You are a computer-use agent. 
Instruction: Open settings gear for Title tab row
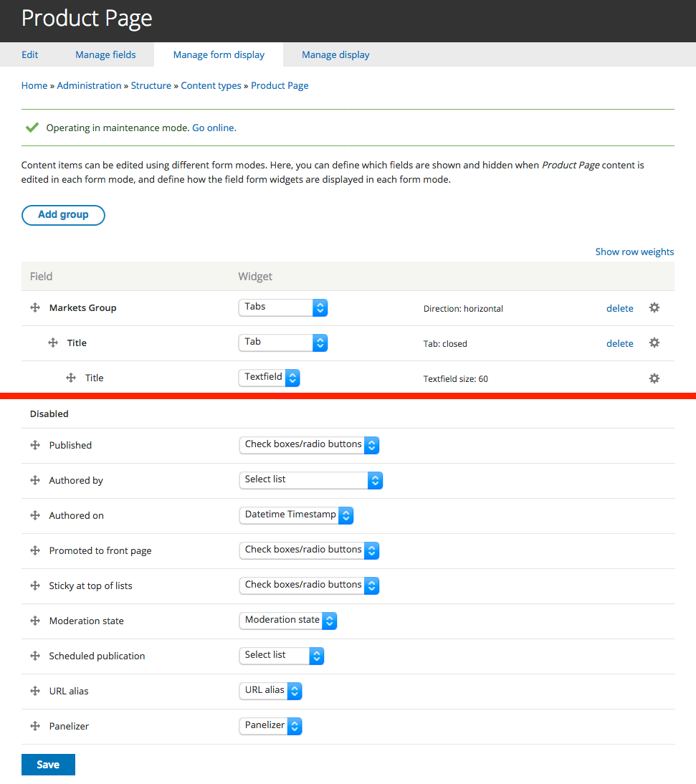click(654, 343)
